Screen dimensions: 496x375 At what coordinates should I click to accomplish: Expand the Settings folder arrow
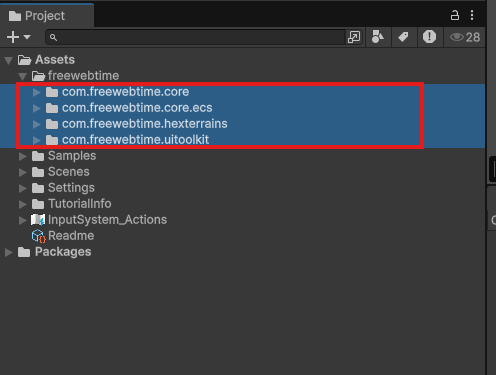click(x=23, y=188)
